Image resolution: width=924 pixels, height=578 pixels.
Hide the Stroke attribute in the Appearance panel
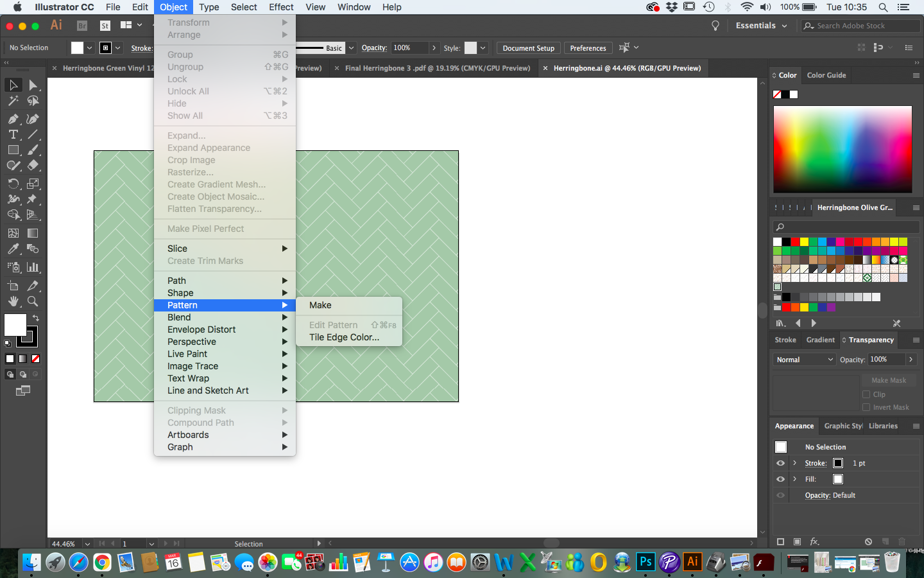click(x=780, y=463)
